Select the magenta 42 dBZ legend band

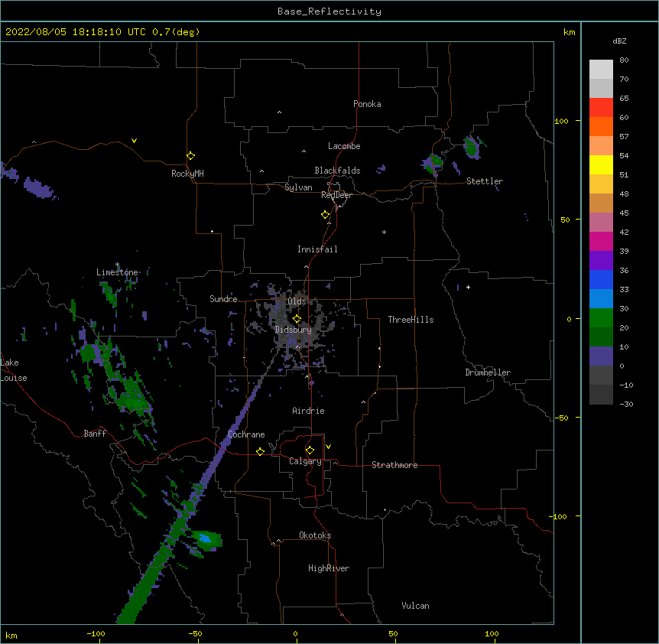(x=601, y=241)
